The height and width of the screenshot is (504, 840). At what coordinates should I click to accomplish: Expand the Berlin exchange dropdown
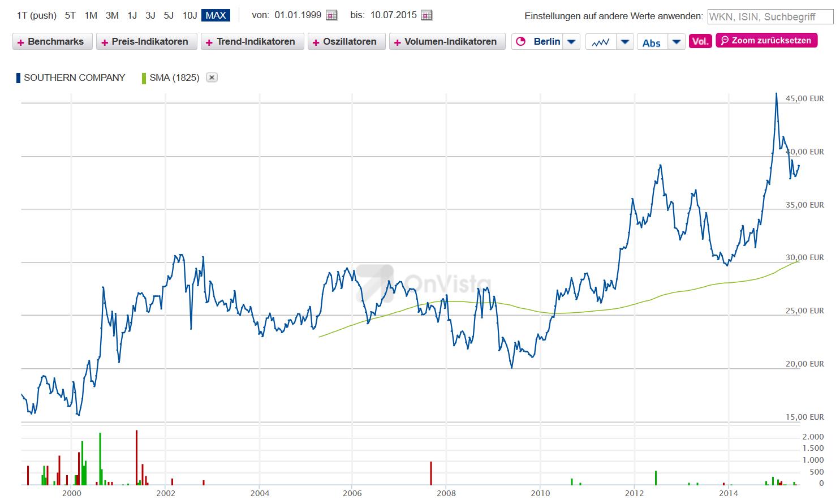(571, 42)
